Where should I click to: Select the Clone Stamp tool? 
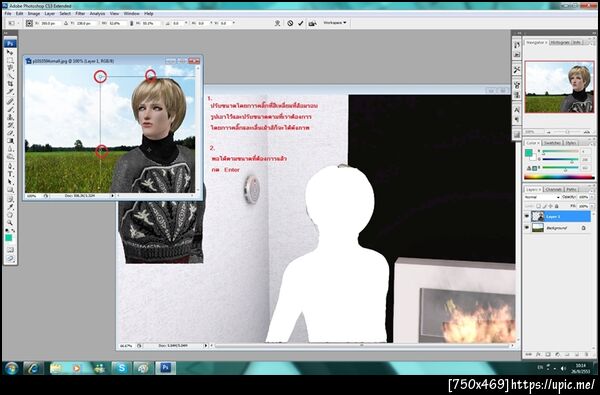click(x=10, y=117)
